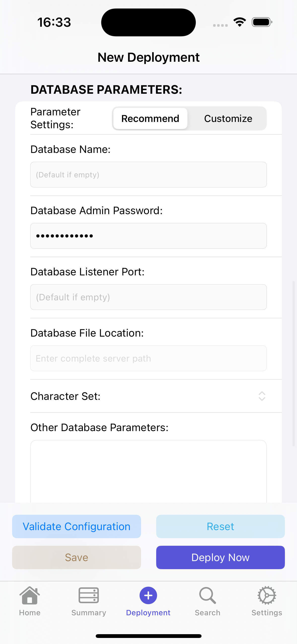Tap the cellular signal dots icon
Image resolution: width=297 pixels, height=644 pixels.
pos(220,25)
